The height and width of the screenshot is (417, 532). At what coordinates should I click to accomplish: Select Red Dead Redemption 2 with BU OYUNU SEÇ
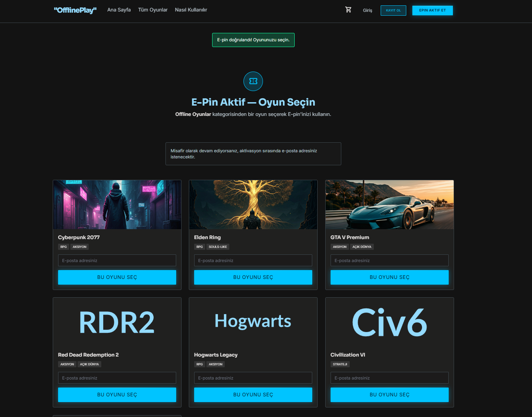117,395
